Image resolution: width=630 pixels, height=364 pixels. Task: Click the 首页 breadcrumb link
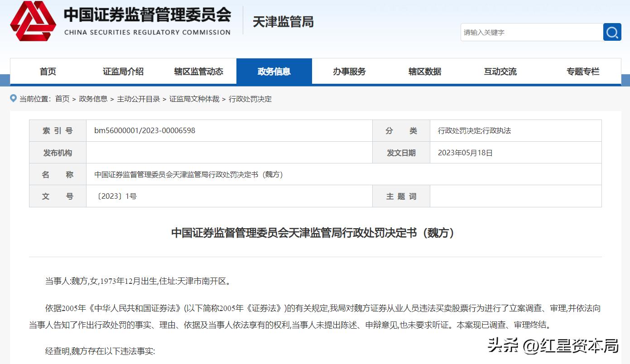[63, 99]
